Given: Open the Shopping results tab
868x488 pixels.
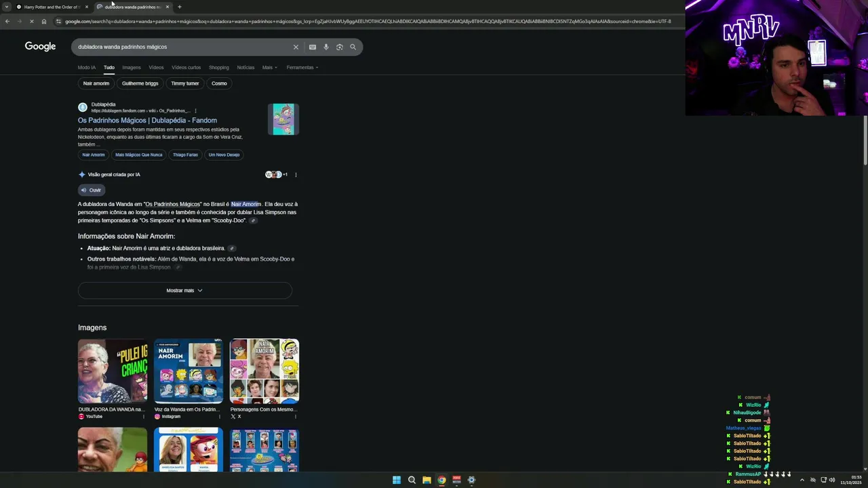Looking at the screenshot, I should pos(218,68).
